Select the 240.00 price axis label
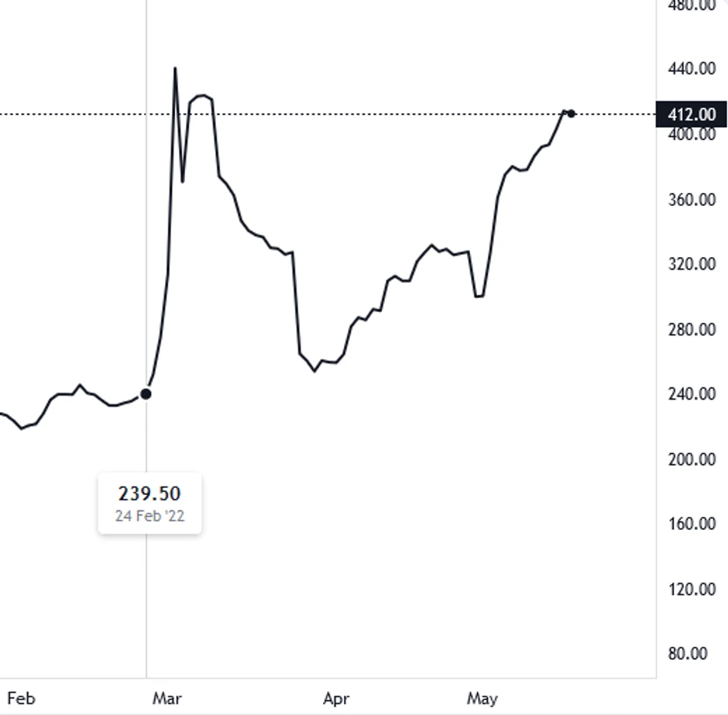 pos(692,394)
